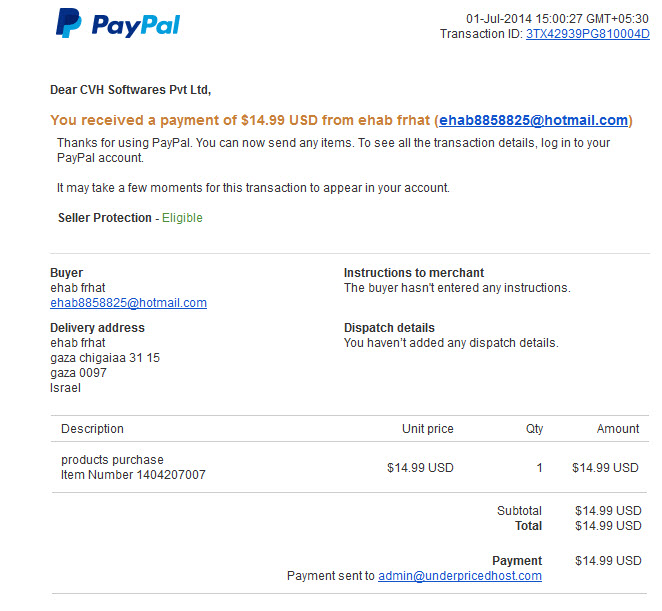662x611 pixels.
Task: Select the Seller Protection label
Action: (x=105, y=218)
